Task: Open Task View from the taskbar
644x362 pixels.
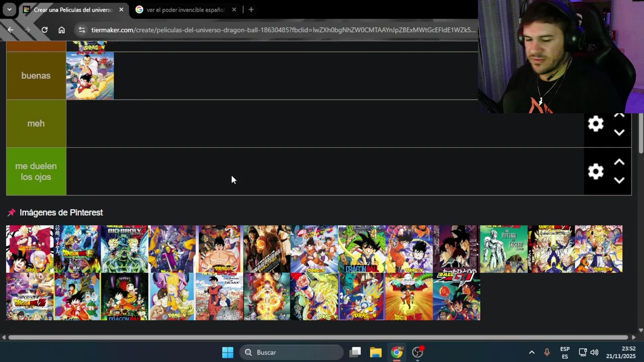Action: click(x=355, y=352)
